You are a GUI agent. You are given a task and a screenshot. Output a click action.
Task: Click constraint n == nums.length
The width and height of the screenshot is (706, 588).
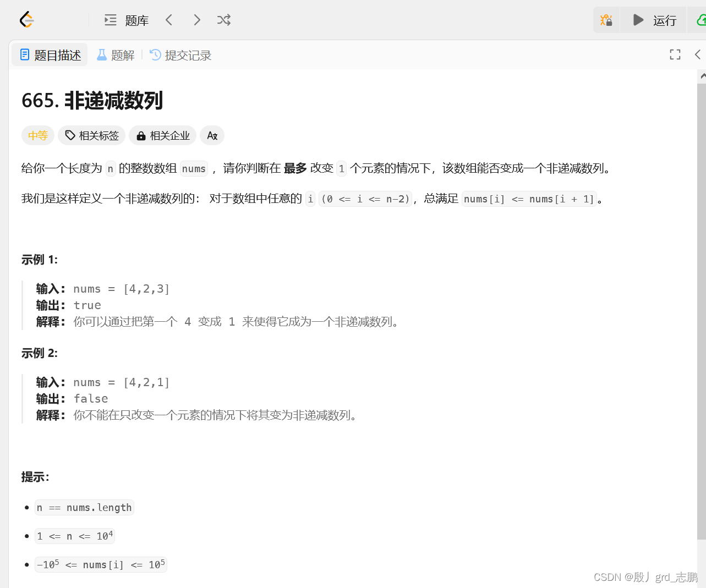point(84,508)
